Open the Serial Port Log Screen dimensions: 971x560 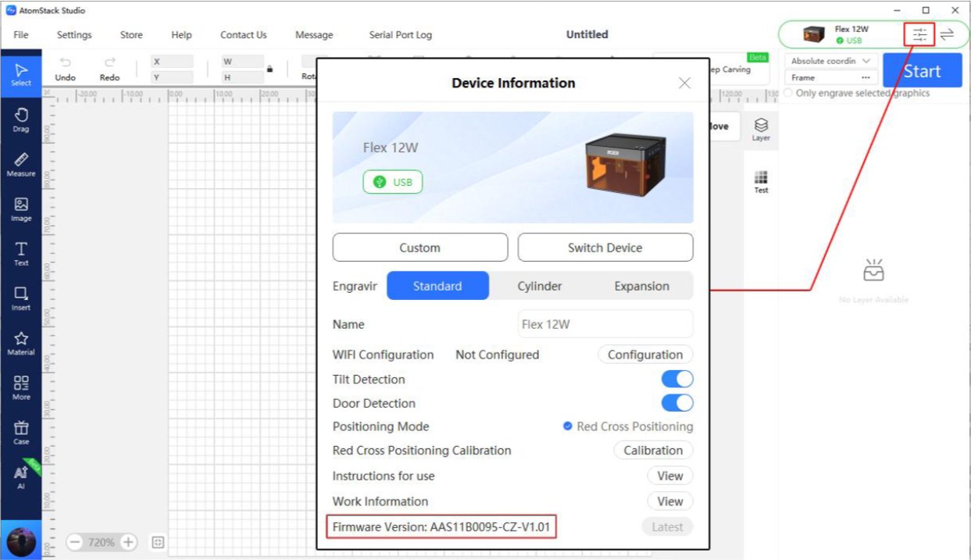pos(400,35)
